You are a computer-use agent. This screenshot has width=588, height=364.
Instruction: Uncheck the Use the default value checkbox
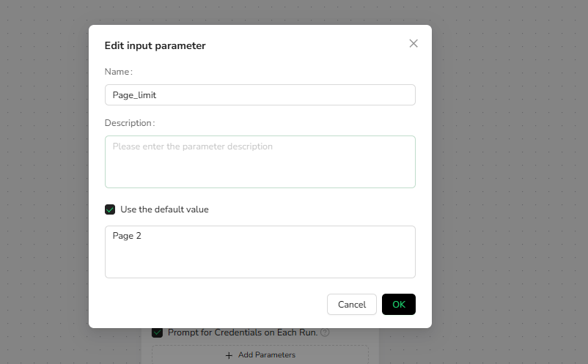(110, 209)
